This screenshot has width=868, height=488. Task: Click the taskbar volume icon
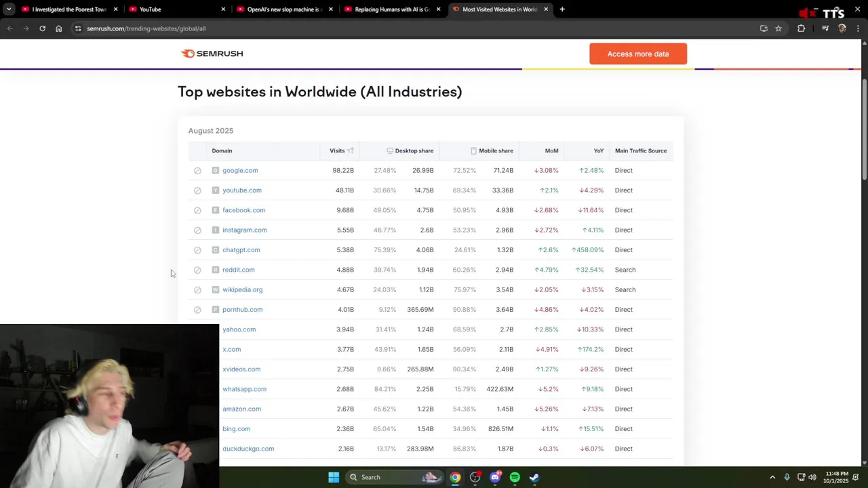pos(812,477)
